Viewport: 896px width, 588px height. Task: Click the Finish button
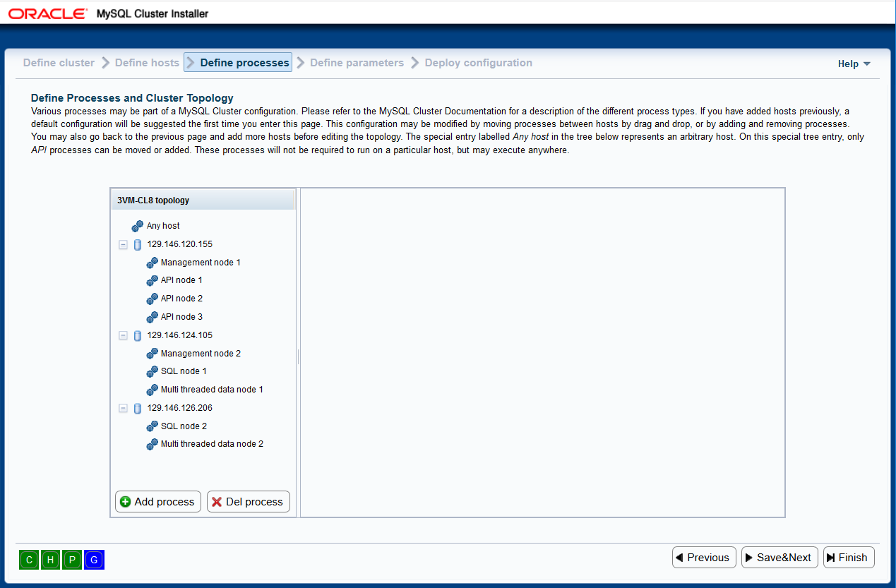click(x=849, y=558)
